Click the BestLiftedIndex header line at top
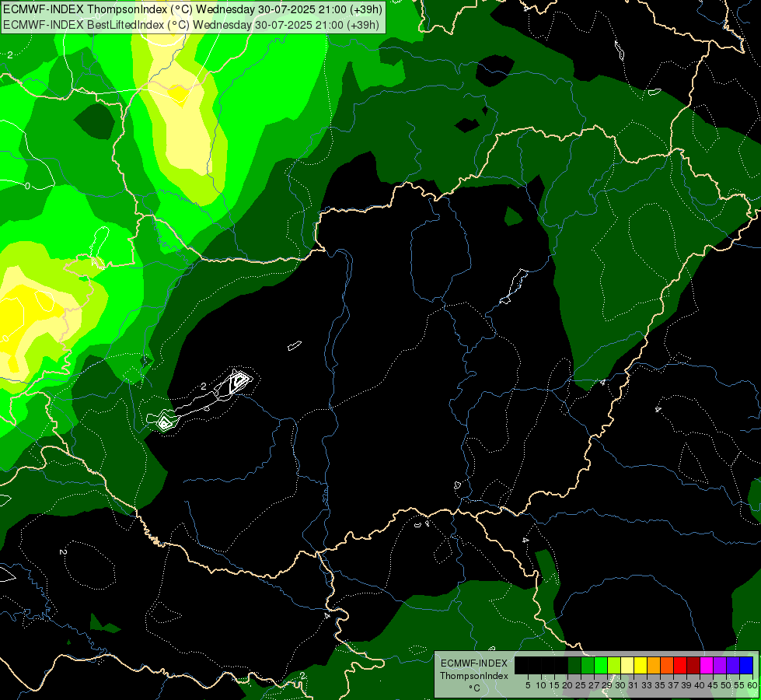 tap(190, 24)
